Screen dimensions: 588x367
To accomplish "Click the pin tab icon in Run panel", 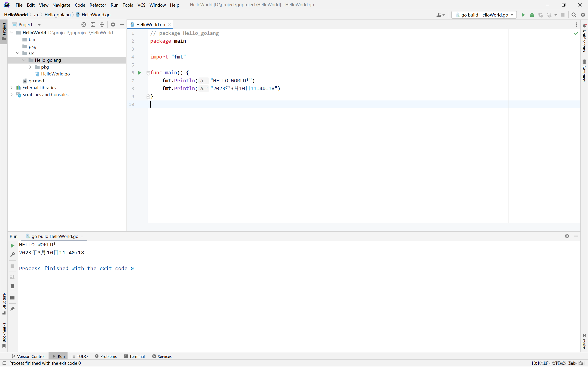I will [12, 309].
